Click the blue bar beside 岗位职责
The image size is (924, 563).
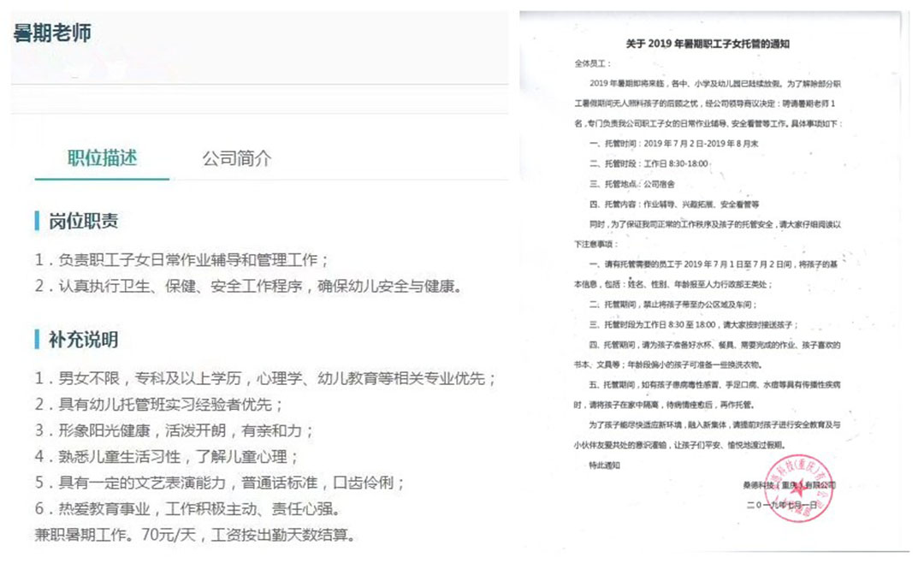38,222
